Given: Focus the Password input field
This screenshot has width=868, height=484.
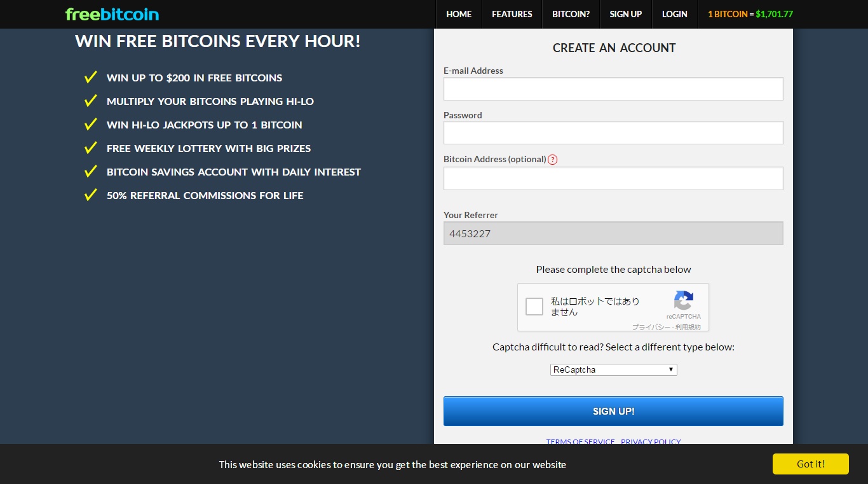Looking at the screenshot, I should [613, 133].
